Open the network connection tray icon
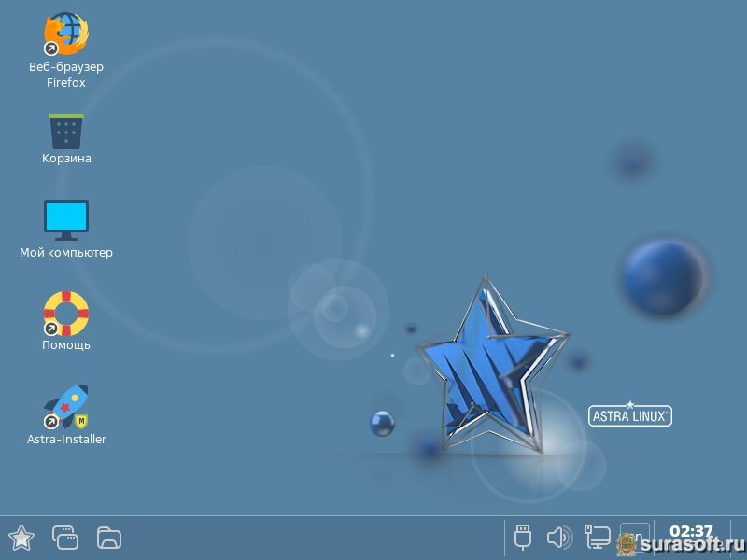The image size is (747, 560). point(598,538)
